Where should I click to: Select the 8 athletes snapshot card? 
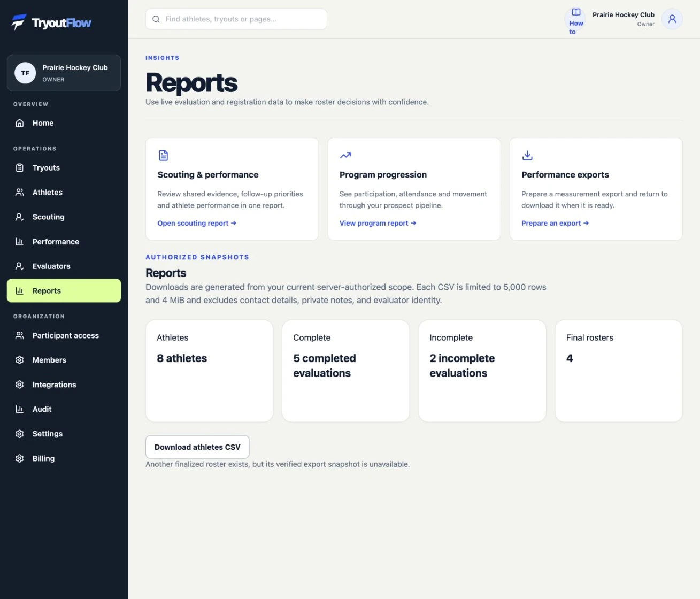[209, 371]
